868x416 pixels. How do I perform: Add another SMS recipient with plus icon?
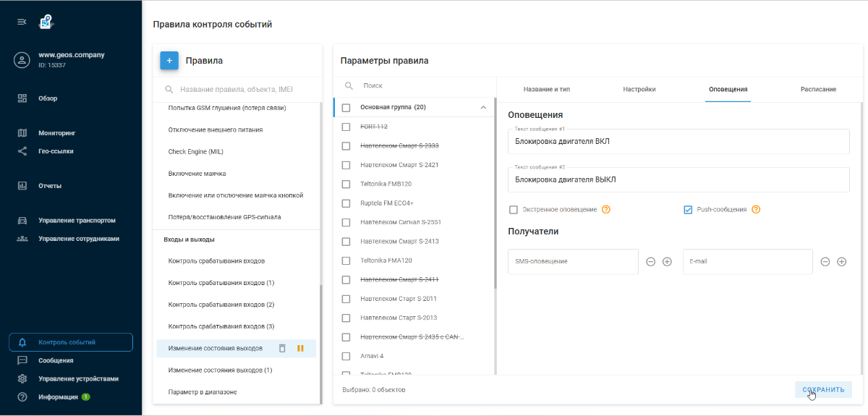click(x=667, y=262)
